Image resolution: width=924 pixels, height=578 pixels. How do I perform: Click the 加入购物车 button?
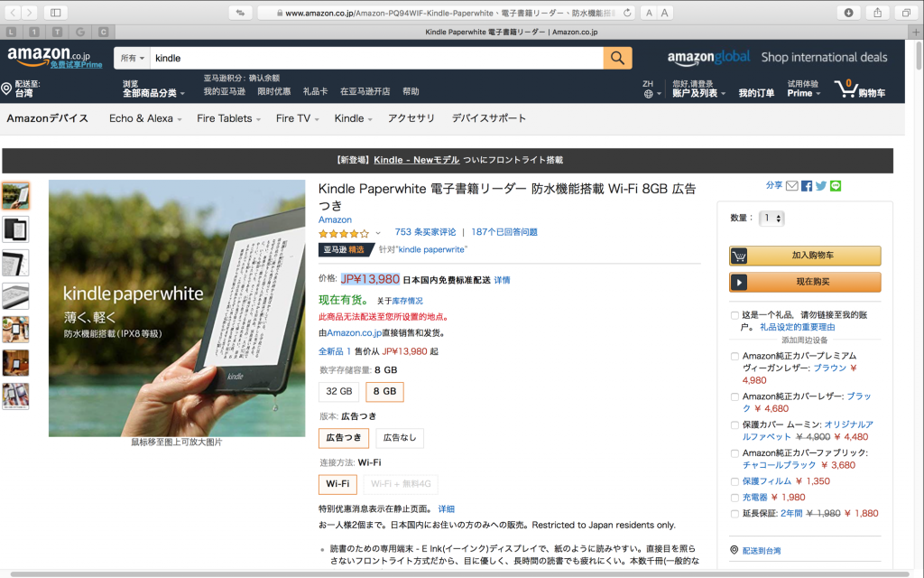805,256
